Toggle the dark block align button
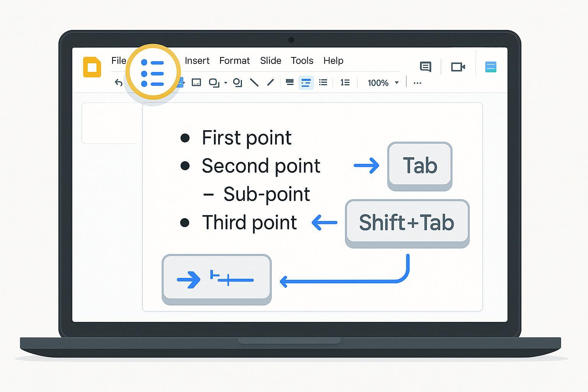This screenshot has height=392, width=588. tap(290, 83)
